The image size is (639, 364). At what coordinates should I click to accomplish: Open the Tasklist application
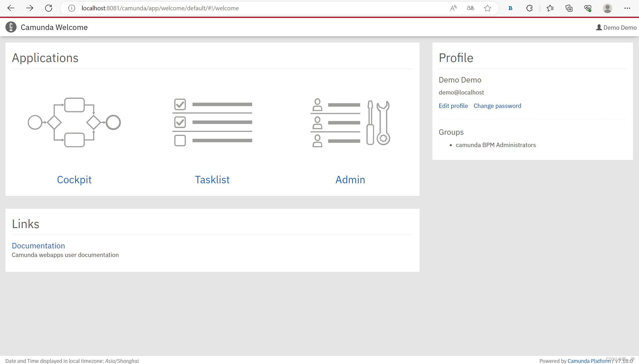pyautogui.click(x=212, y=179)
